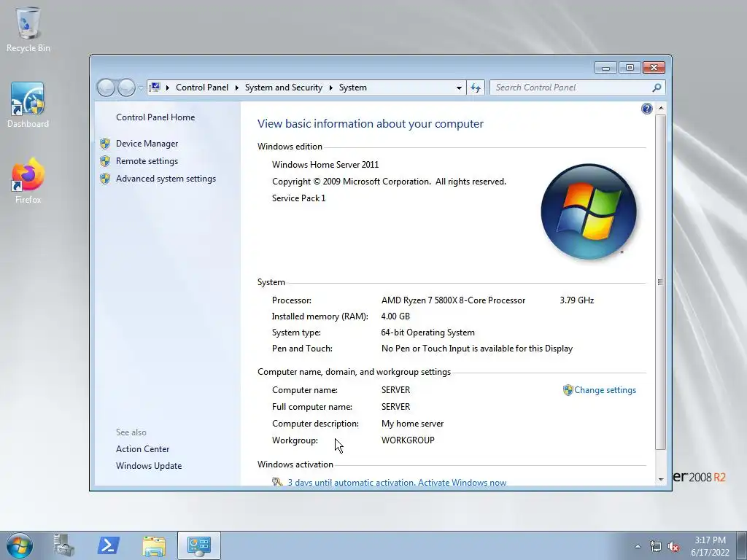Open Server Manager in the taskbar
The height and width of the screenshot is (560, 747).
(x=64, y=545)
